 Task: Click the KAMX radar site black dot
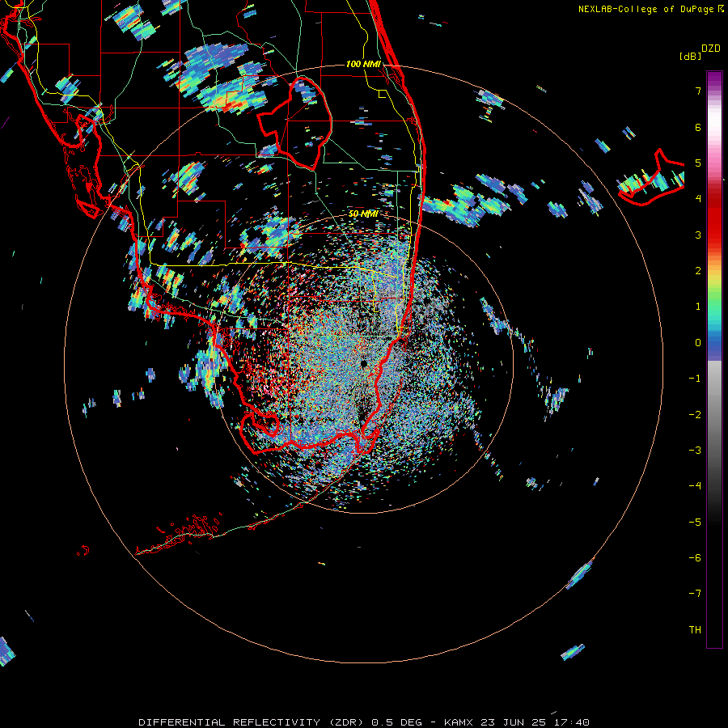(x=363, y=363)
